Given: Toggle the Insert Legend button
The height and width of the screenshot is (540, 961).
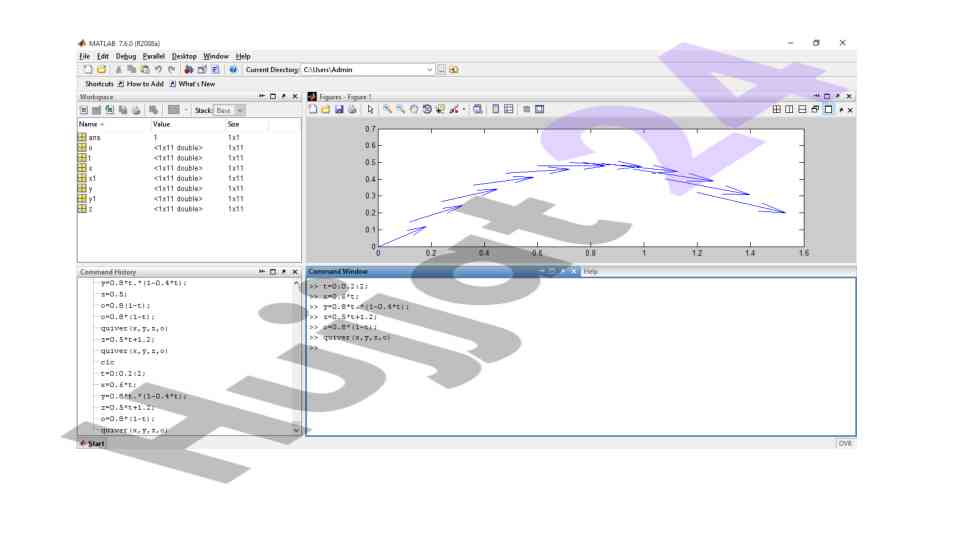Looking at the screenshot, I should click(508, 109).
